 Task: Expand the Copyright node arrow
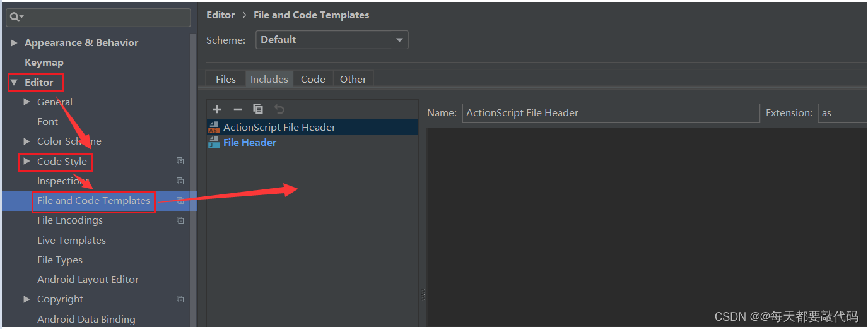pyautogui.click(x=26, y=299)
